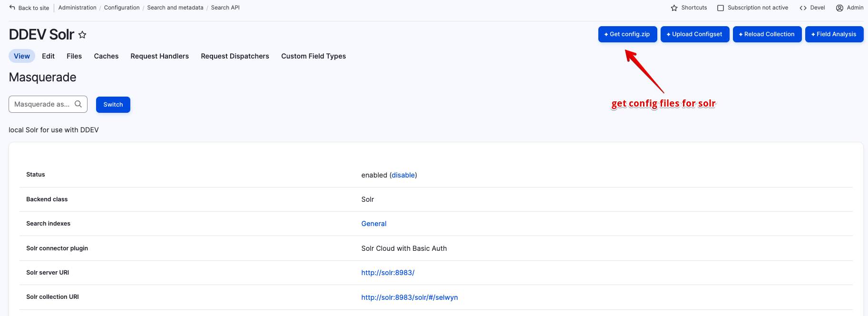Click the Subscription not active square icon
This screenshot has height=316, width=868.
[721, 8]
